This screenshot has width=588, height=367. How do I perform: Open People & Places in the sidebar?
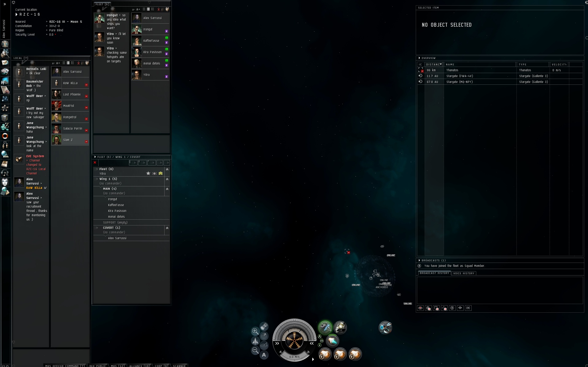(5, 53)
